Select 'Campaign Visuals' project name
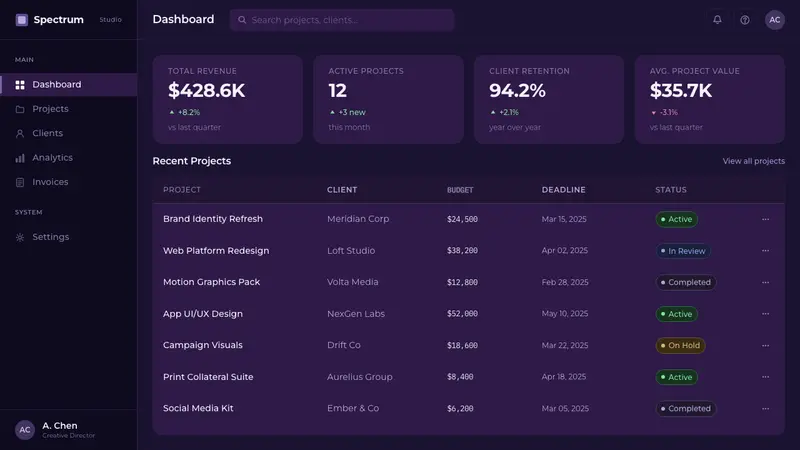 203,345
